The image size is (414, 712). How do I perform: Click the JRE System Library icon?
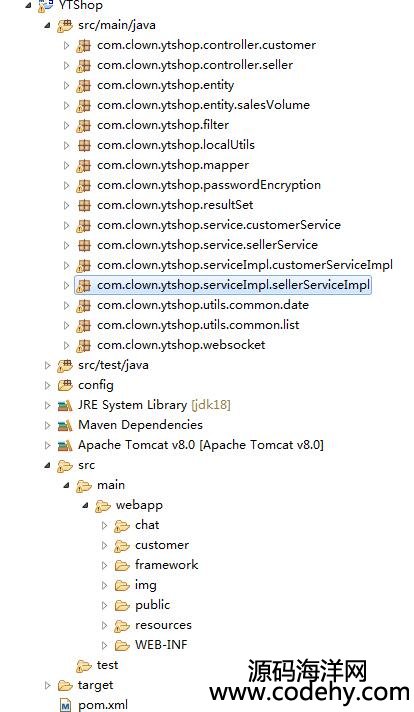click(64, 405)
